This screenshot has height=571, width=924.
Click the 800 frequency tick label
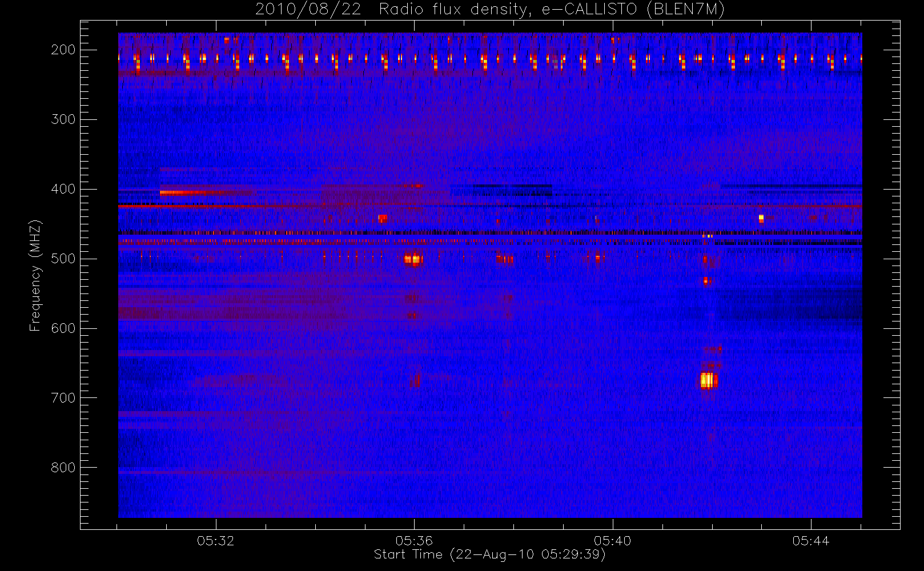click(x=63, y=468)
